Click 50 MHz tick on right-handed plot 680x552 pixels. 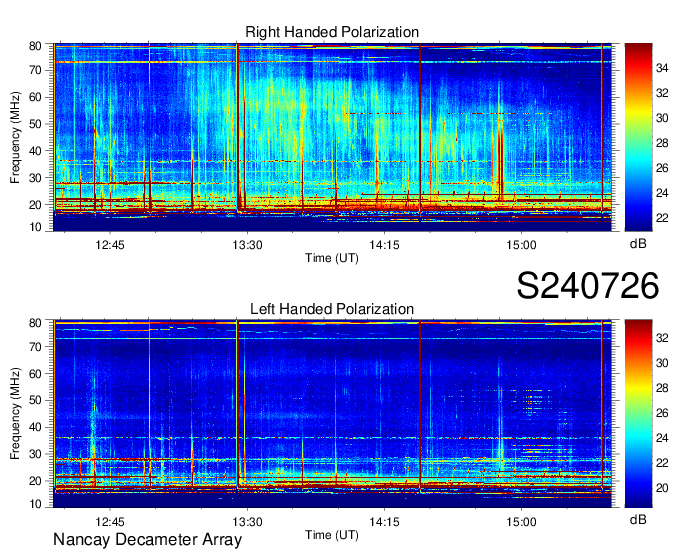(35, 124)
